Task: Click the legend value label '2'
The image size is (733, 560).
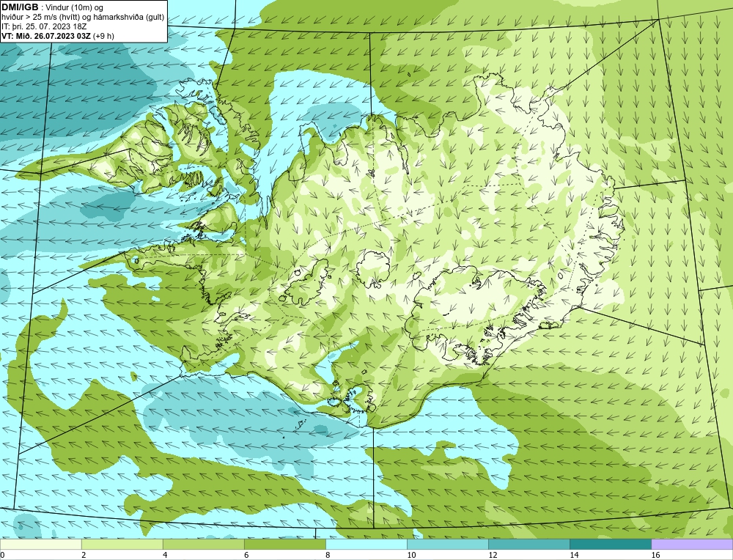Action: (84, 555)
